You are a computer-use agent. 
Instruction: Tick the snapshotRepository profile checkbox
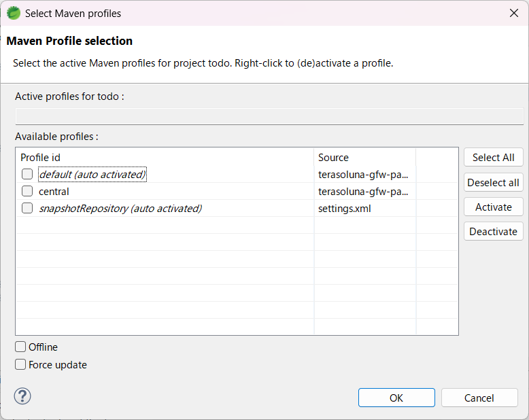(27, 208)
